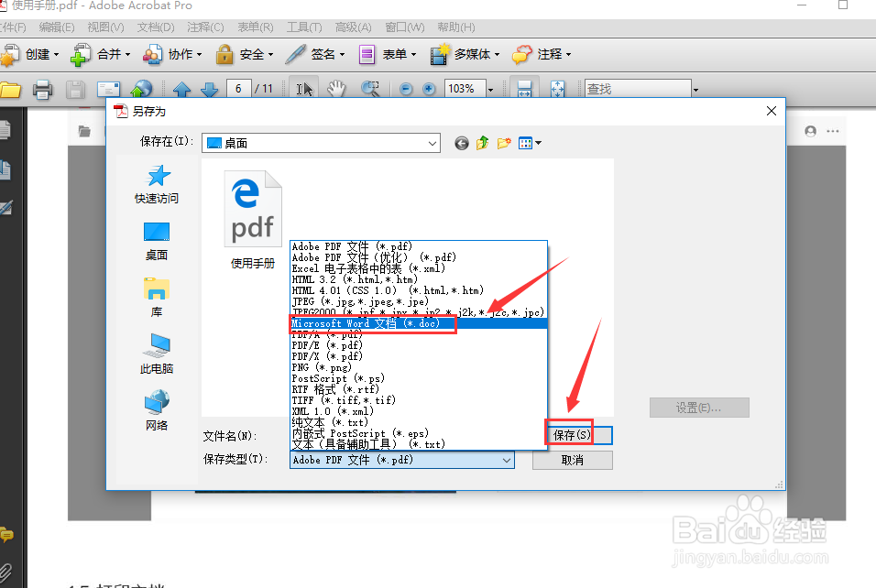This screenshot has height=588, width=876.
Task: Click the 查找 search field
Action: pos(638,89)
